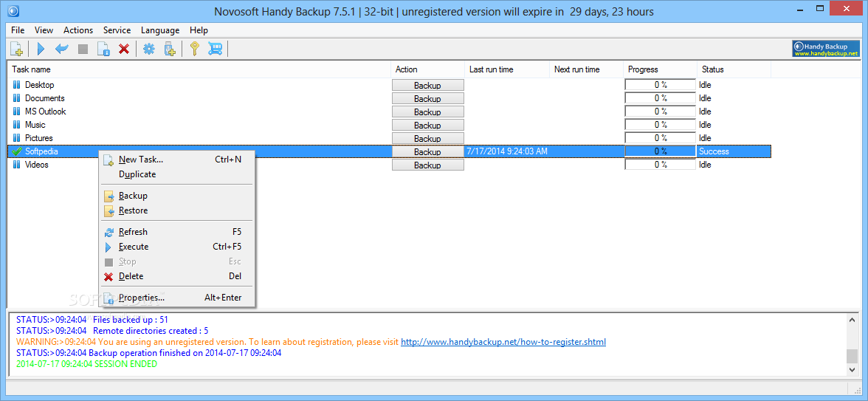The width and height of the screenshot is (868, 401).
Task: Choose Delete in context menu
Action: pyautogui.click(x=176, y=276)
